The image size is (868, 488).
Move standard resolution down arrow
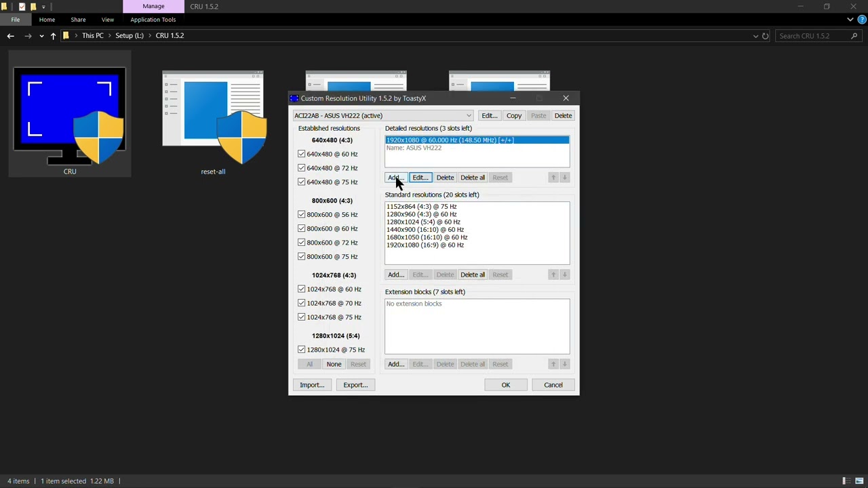564,274
